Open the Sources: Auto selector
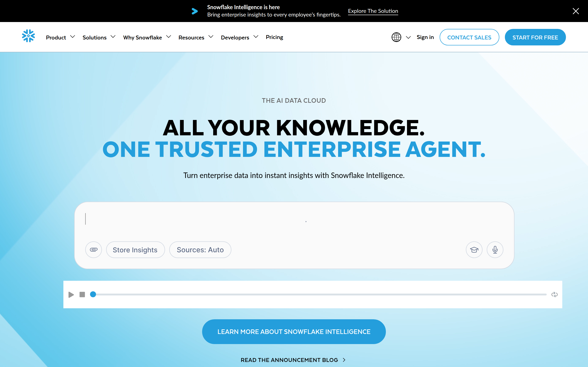Viewport: 588px width, 367px height. (x=200, y=250)
